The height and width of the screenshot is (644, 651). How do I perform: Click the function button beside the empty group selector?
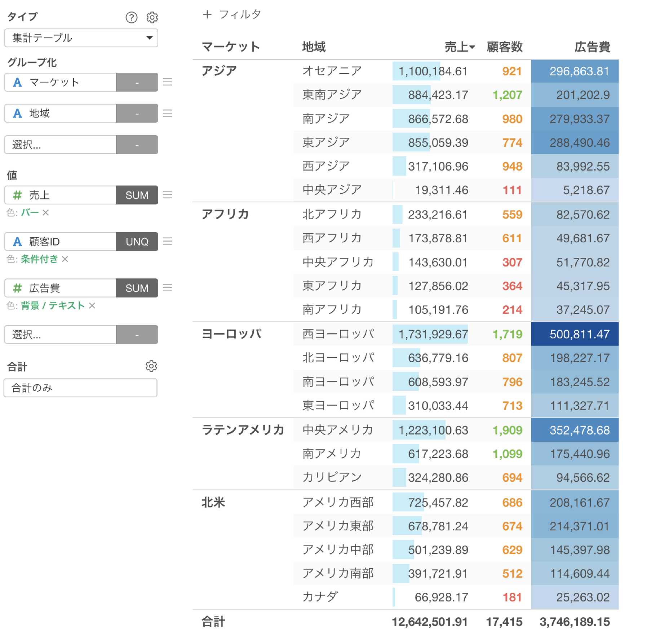(x=137, y=145)
